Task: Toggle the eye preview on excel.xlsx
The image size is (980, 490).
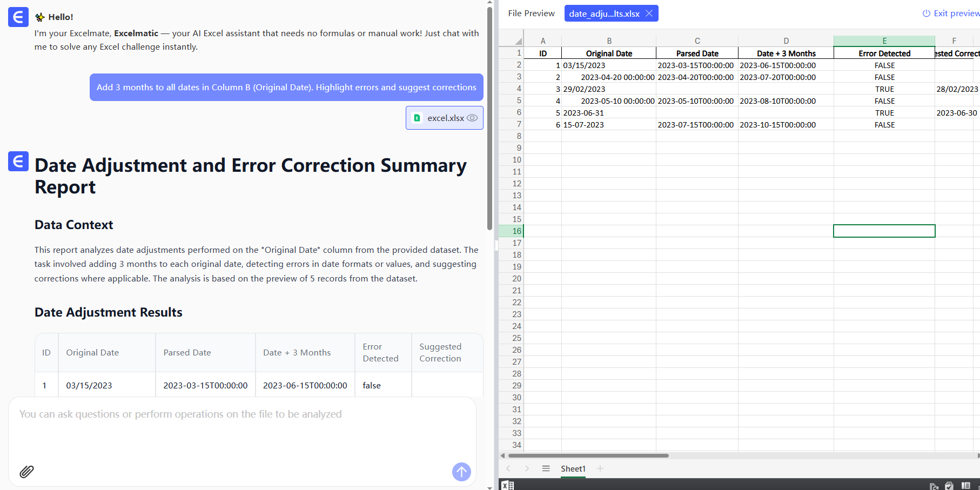Action: tap(472, 118)
